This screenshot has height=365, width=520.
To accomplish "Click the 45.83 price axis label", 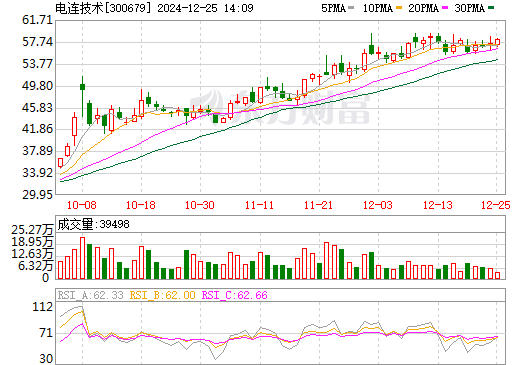I will pos(38,108).
